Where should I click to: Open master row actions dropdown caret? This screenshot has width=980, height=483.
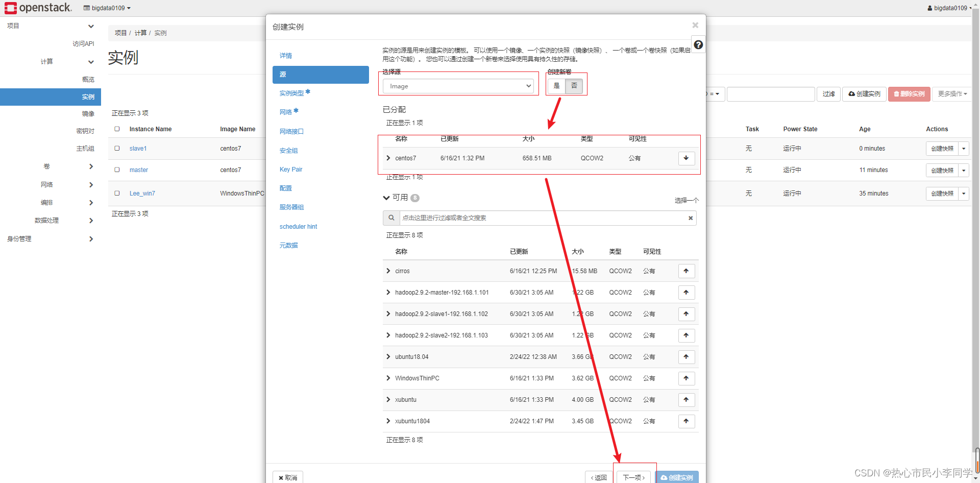(x=964, y=171)
